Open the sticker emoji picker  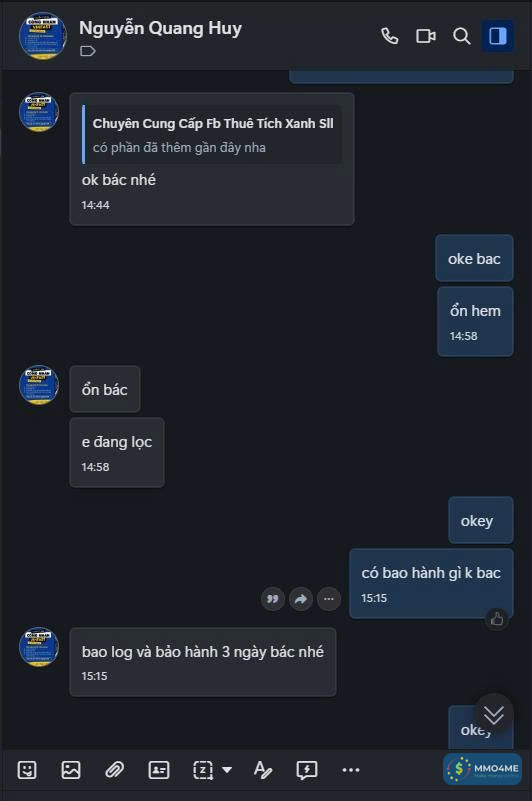point(27,770)
